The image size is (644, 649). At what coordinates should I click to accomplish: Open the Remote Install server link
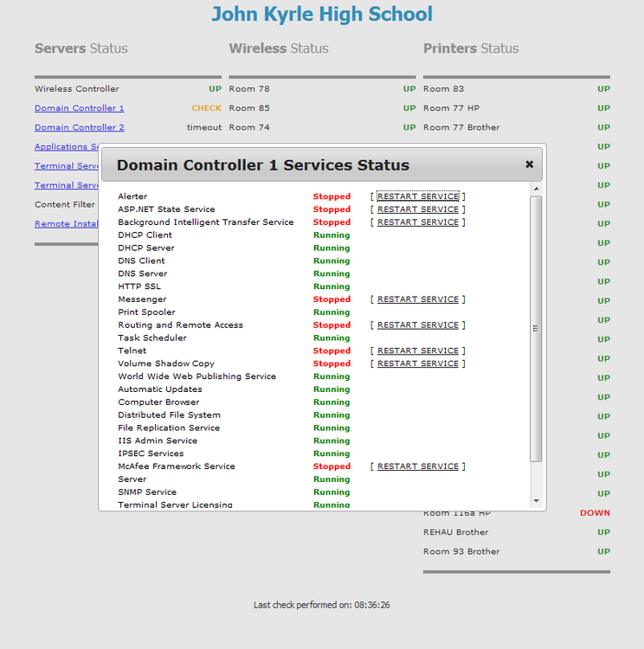pos(67,223)
